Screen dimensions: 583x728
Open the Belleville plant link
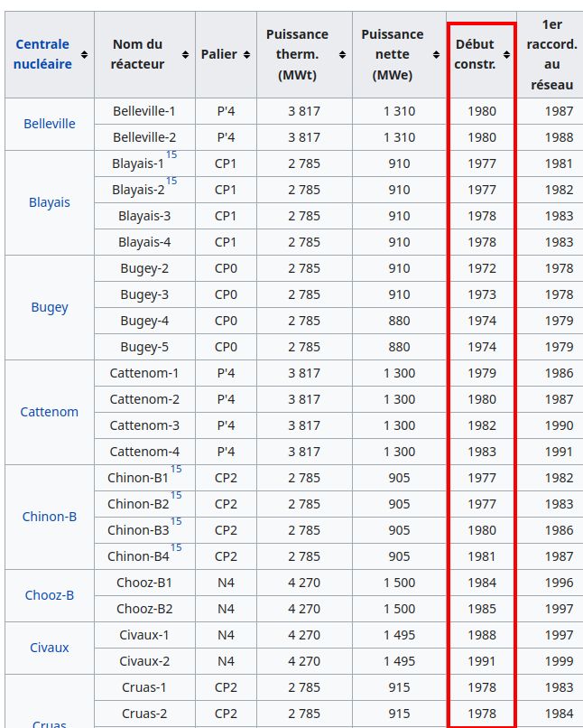click(x=49, y=124)
